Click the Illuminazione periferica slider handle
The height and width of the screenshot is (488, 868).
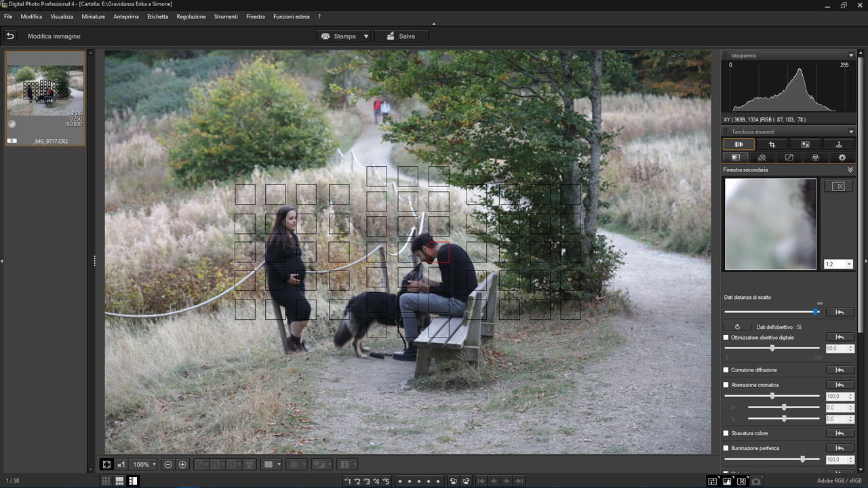pos(803,459)
